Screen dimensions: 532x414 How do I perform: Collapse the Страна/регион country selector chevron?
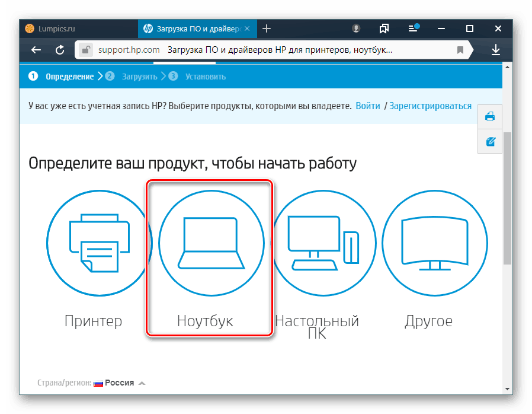tap(142, 383)
